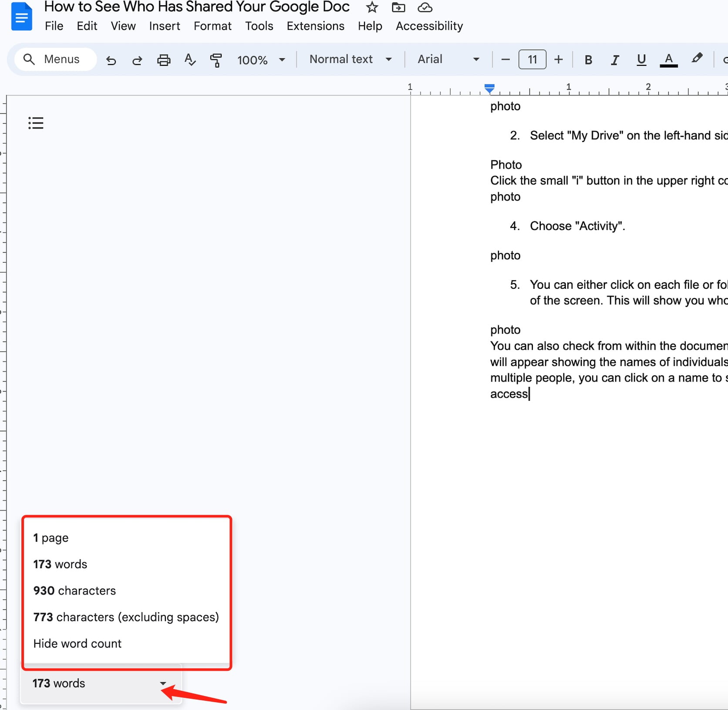Click the Undo arrow icon
The image size is (728, 710).
[x=111, y=60]
